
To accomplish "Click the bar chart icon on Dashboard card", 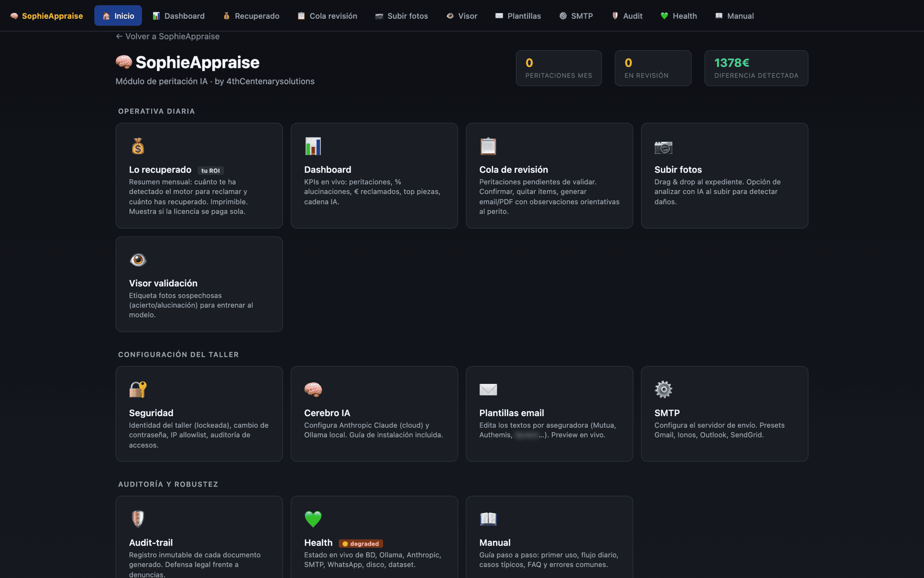I will pos(313,146).
